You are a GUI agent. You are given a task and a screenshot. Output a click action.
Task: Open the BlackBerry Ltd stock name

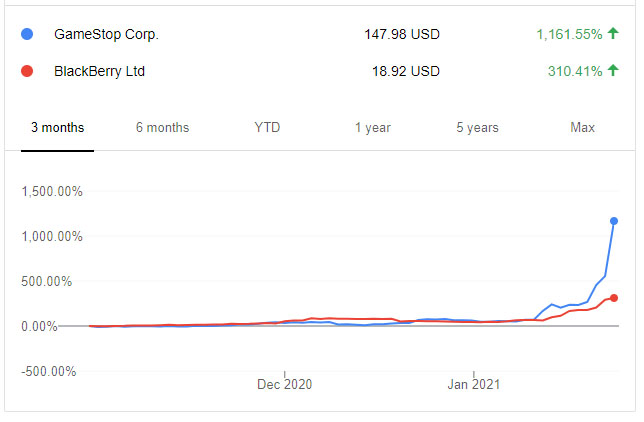tap(102, 71)
